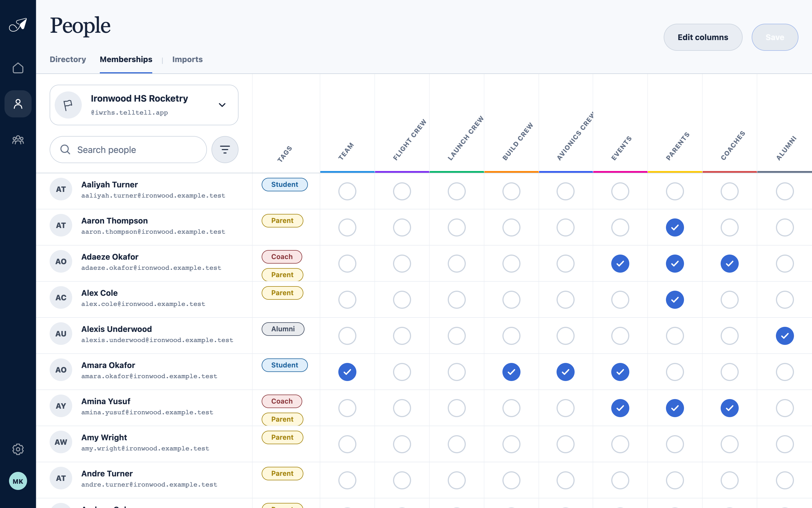Click Aaron Thompson's Parent tag
Viewport: 812px width, 508px height.
[282, 221]
